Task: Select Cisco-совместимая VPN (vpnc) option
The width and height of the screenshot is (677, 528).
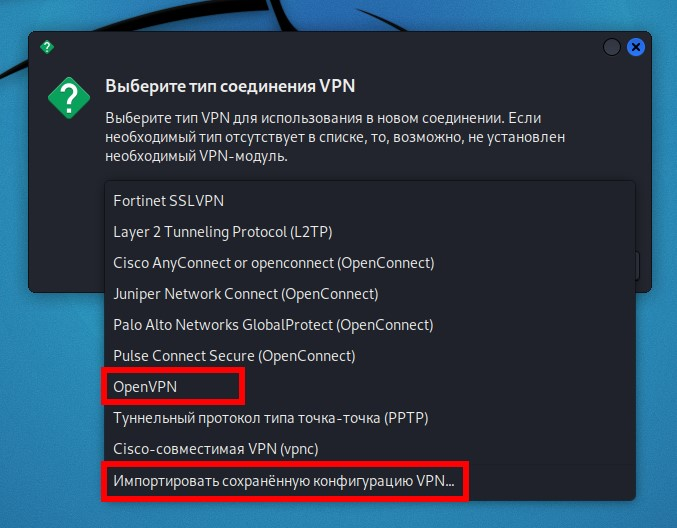Action: tap(370, 449)
